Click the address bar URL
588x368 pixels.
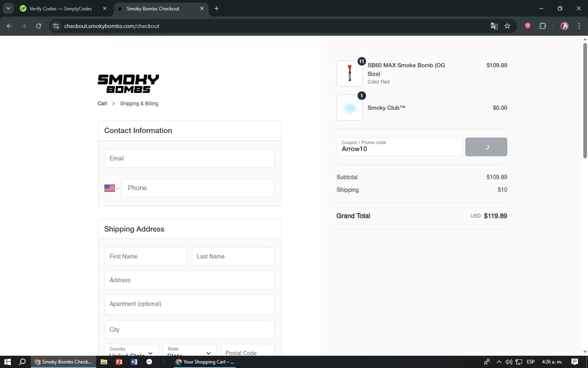pyautogui.click(x=112, y=26)
